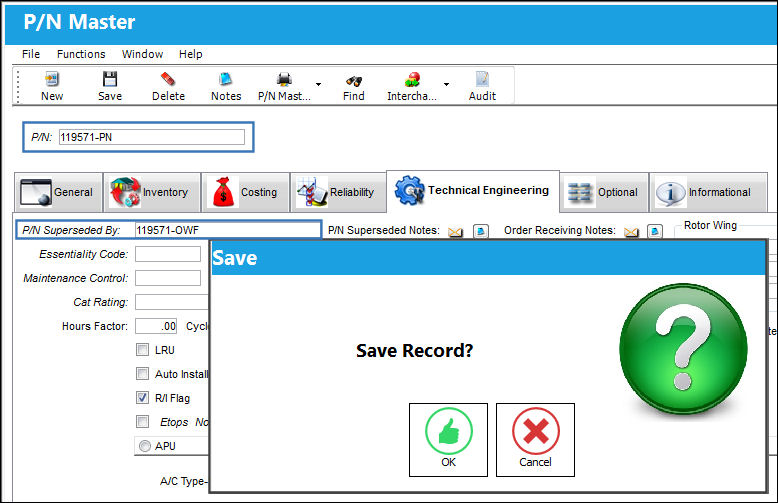Viewport: 778px width, 503px height.
Task: Open the Help menu
Action: (x=191, y=54)
